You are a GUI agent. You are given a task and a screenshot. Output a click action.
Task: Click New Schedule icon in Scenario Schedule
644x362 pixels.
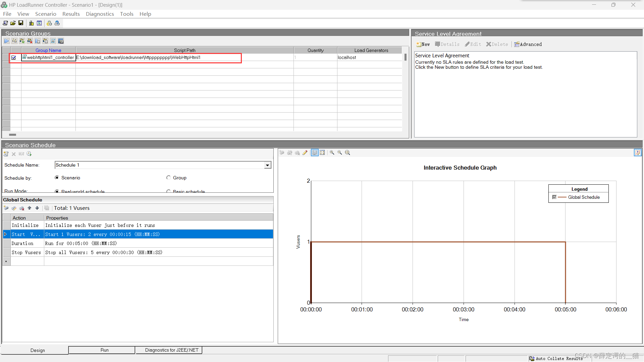pyautogui.click(x=6, y=154)
